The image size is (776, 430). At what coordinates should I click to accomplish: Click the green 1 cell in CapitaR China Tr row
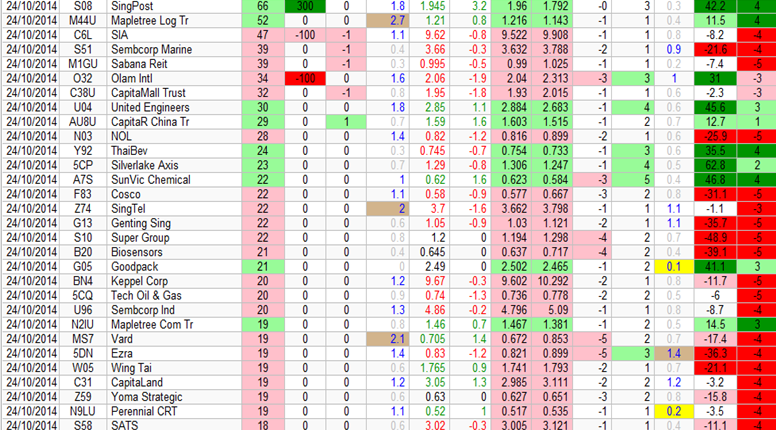(346, 121)
